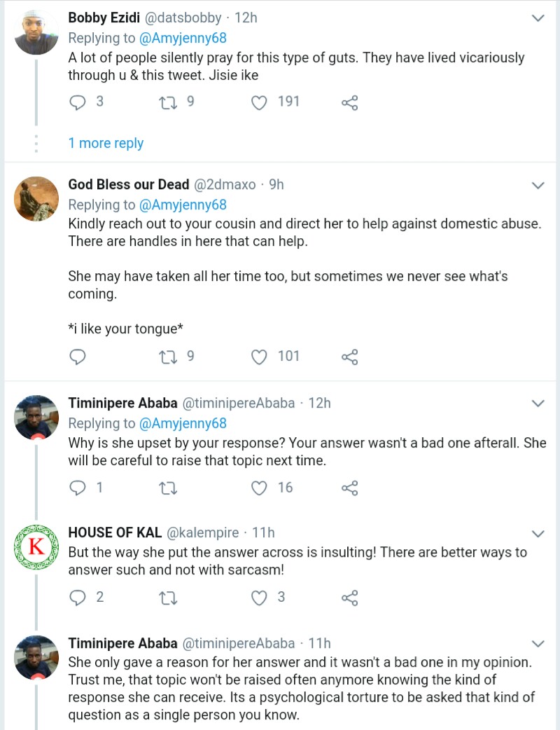Retweet God Bless our Dead's tweet
The image size is (560, 730).
[x=168, y=357]
